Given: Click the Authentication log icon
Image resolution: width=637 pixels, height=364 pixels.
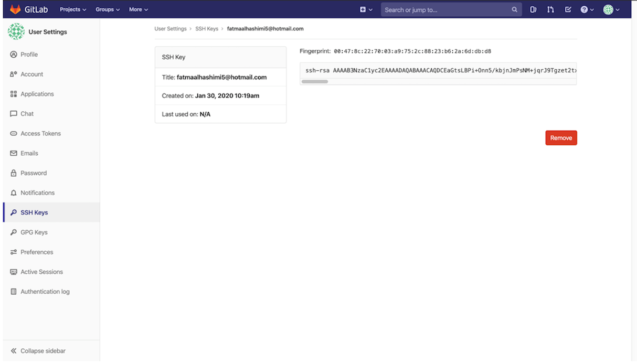Looking at the screenshot, I should 14,292.
